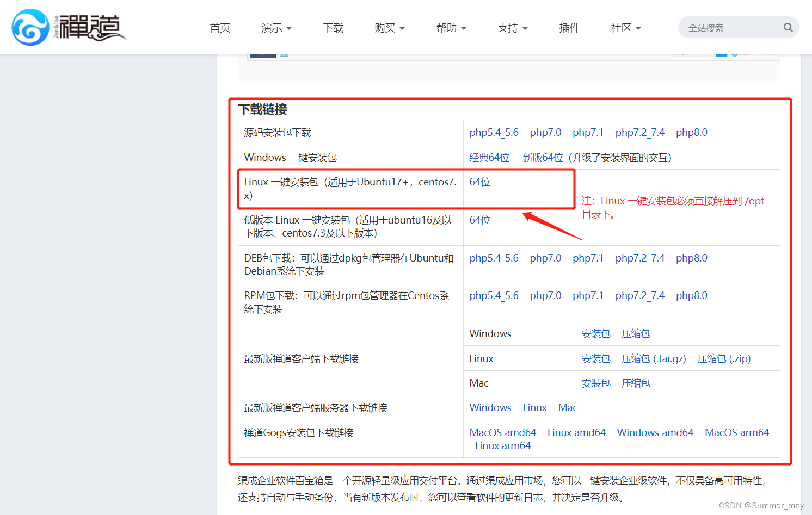Image resolution: width=812 pixels, height=515 pixels.
Task: Click the Linux link for 客户端服务器下载
Action: 534,408
